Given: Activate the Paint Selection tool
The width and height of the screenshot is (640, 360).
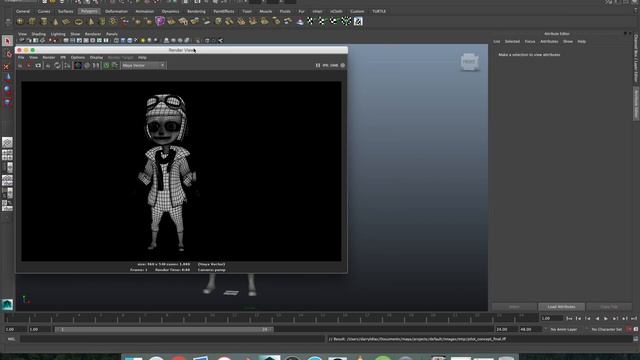Looking at the screenshot, I should click(x=7, y=66).
